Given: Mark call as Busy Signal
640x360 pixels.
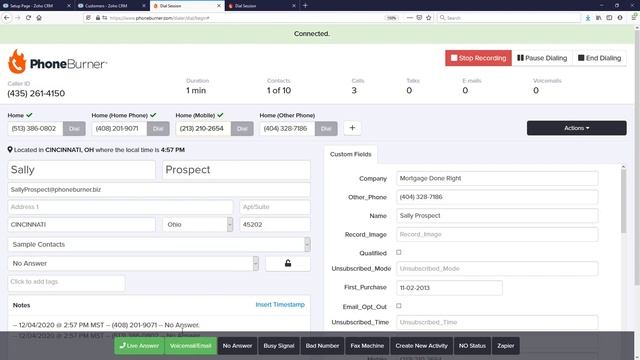Looking at the screenshot, I should point(279,346).
